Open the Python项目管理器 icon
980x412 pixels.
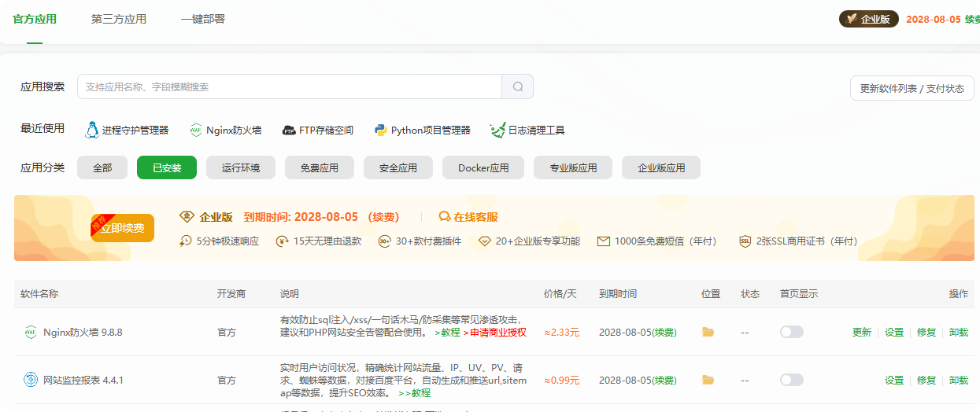(x=381, y=130)
